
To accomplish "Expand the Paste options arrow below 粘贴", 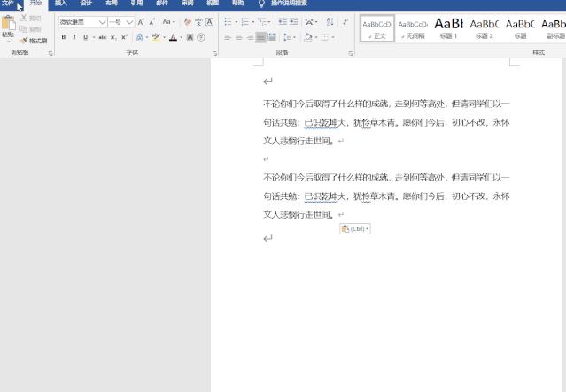I will (8, 41).
